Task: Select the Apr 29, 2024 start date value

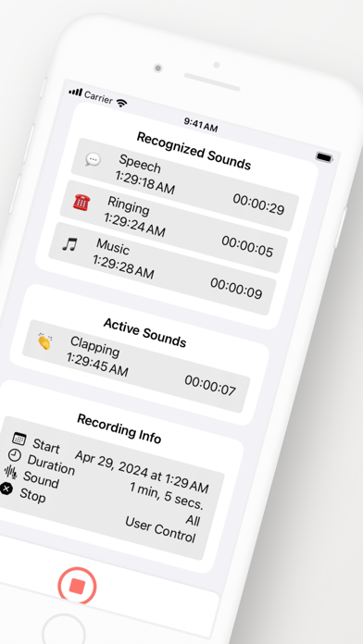Action: tap(142, 472)
